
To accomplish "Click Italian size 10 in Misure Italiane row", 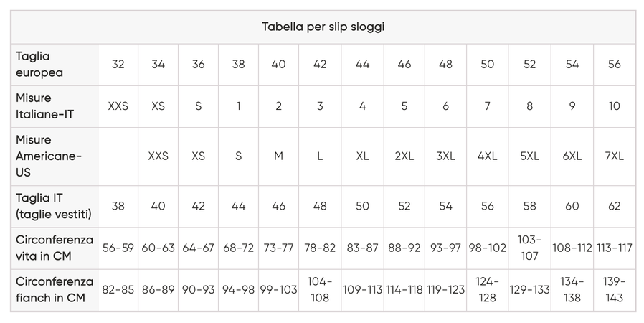I will (614, 106).
